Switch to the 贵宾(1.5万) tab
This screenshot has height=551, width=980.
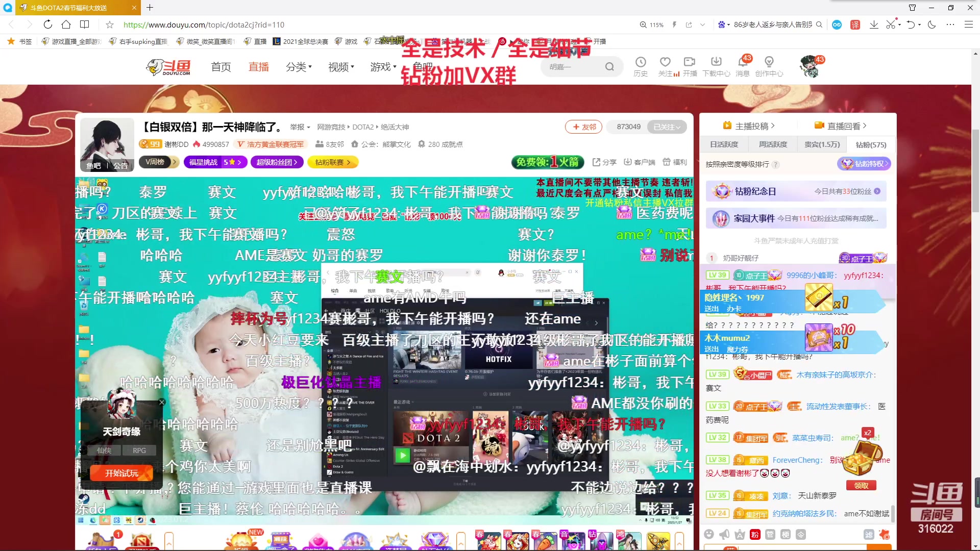coord(822,144)
